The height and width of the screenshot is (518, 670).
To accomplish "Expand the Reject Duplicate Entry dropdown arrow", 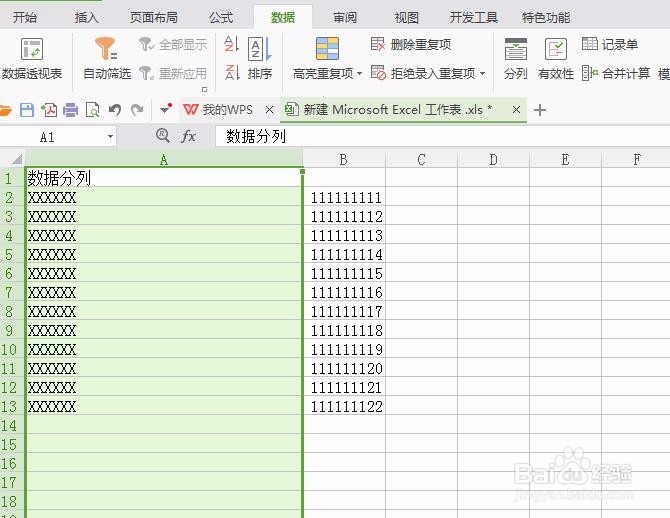I will point(482,74).
